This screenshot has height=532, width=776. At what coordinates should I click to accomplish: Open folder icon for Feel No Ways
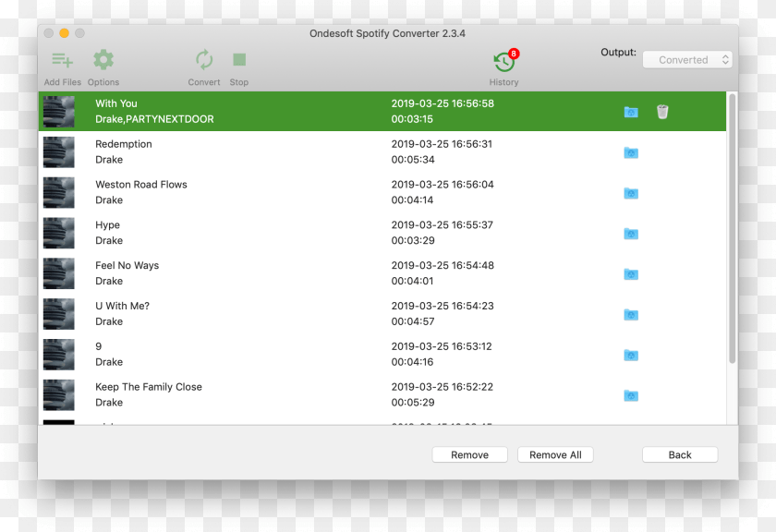[x=631, y=274]
